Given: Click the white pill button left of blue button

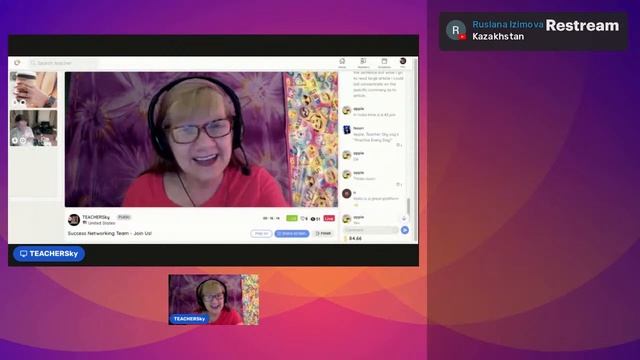Looking at the screenshot, I should coord(261,233).
